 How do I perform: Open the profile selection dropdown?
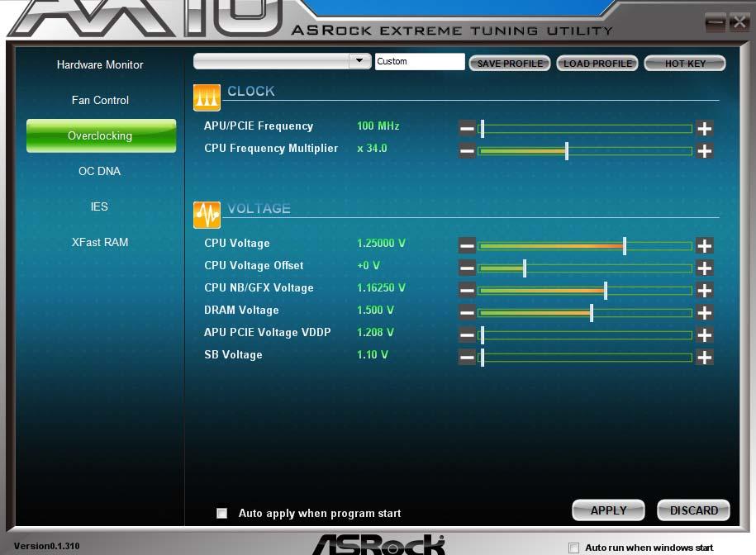pyautogui.click(x=359, y=61)
